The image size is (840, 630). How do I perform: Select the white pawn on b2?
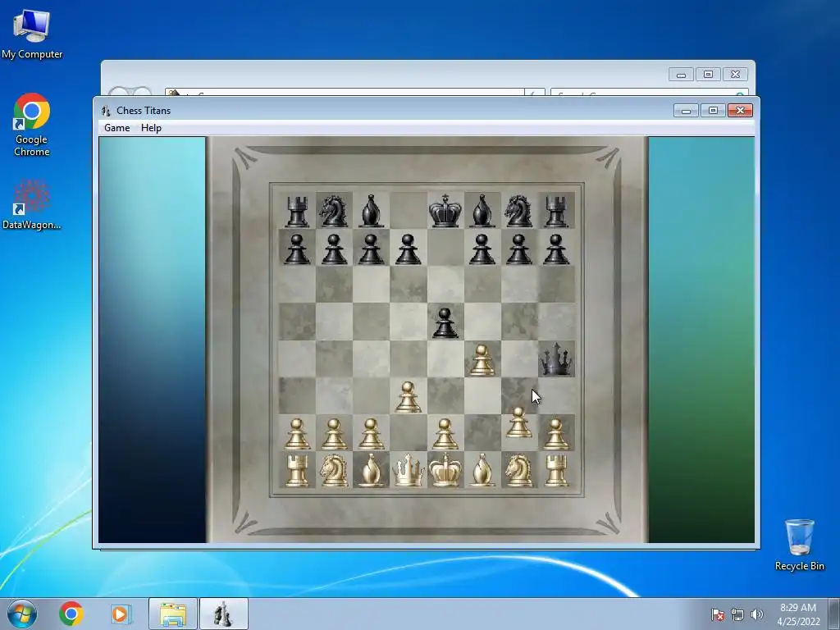coord(334,433)
